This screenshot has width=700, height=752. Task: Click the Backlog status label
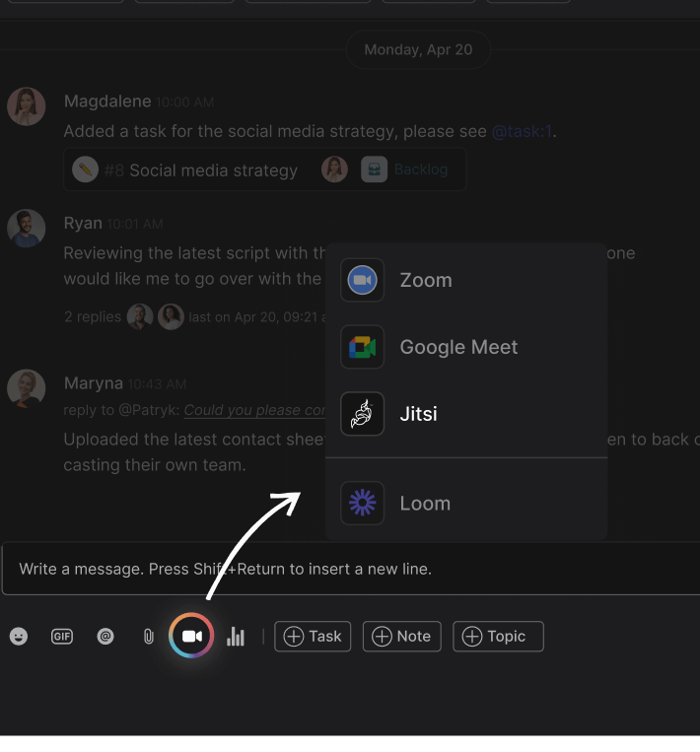tap(421, 170)
